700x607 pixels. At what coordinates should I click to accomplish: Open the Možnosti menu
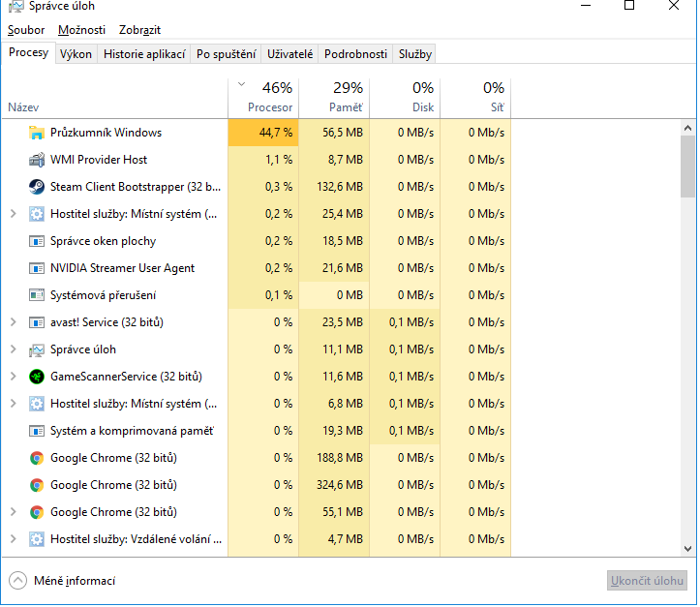coord(82,31)
